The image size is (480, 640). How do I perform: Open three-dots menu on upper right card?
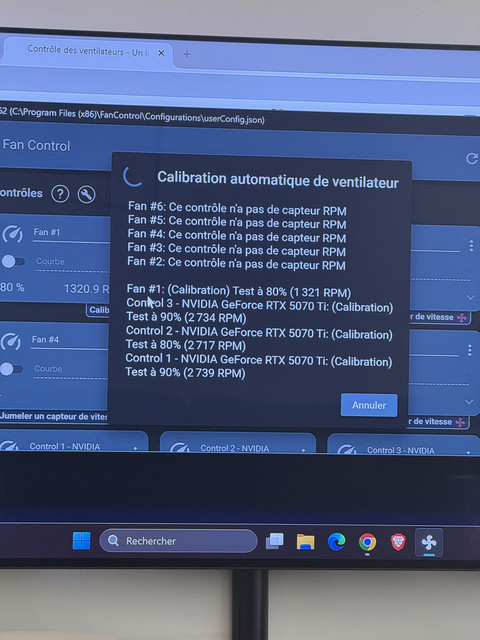[471, 246]
